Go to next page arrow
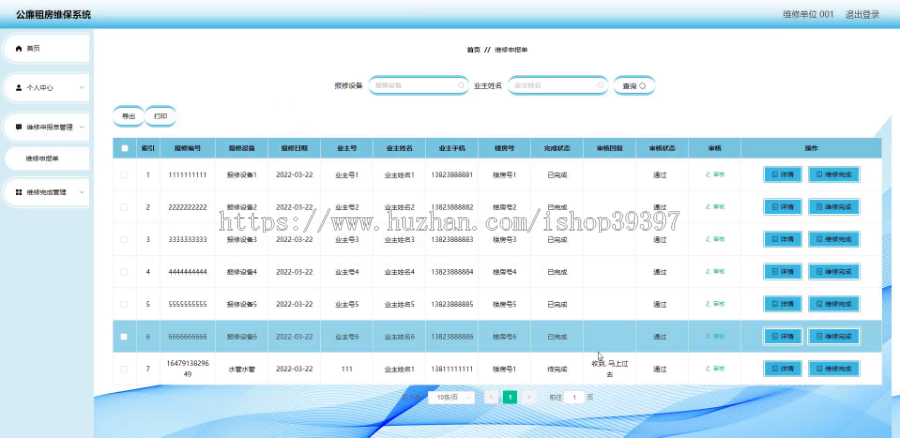Screen dimensions: 900x438 529,397
